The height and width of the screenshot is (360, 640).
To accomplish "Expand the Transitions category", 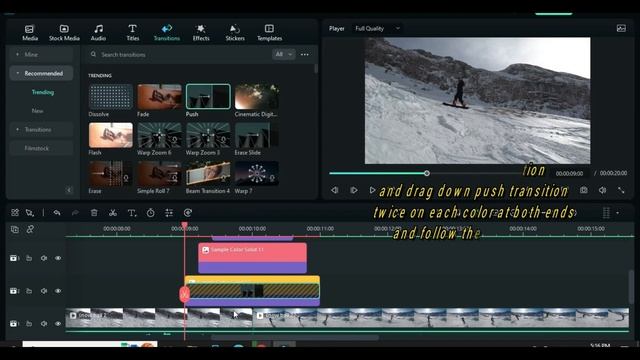I will (x=41, y=129).
